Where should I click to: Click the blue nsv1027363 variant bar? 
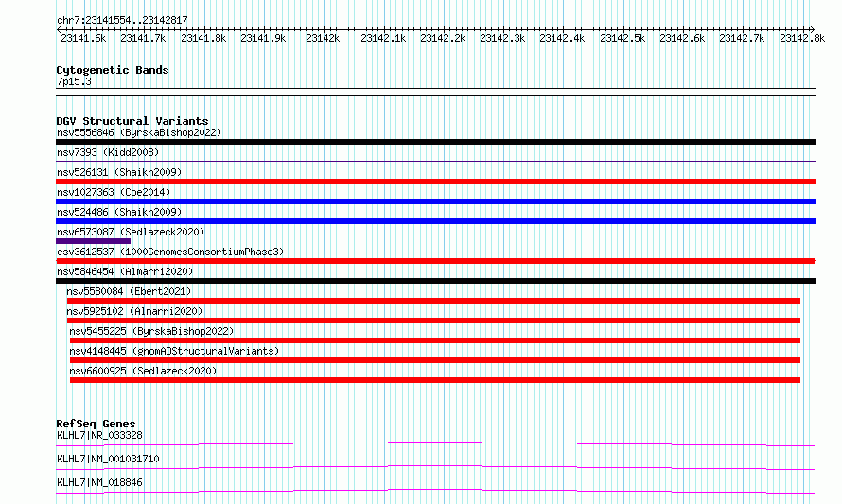point(435,201)
